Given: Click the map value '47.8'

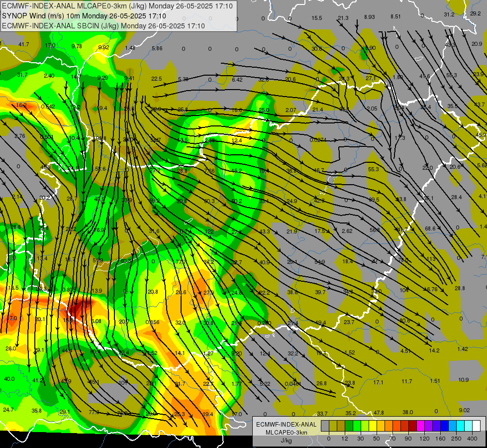Looking at the screenshot, I should (x=379, y=413).
